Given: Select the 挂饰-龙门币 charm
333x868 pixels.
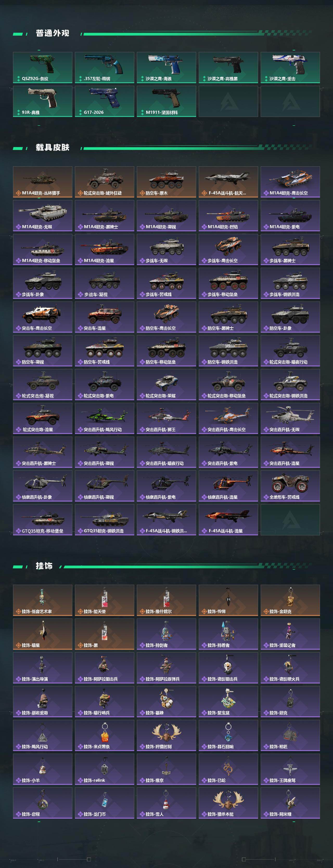Looking at the screenshot, I should coord(105,803).
